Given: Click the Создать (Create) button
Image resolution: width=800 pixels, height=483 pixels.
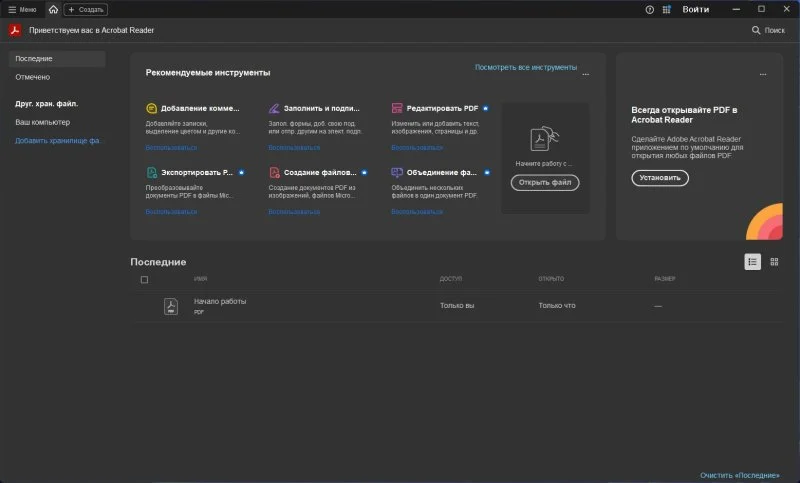Looking at the screenshot, I should [85, 9].
